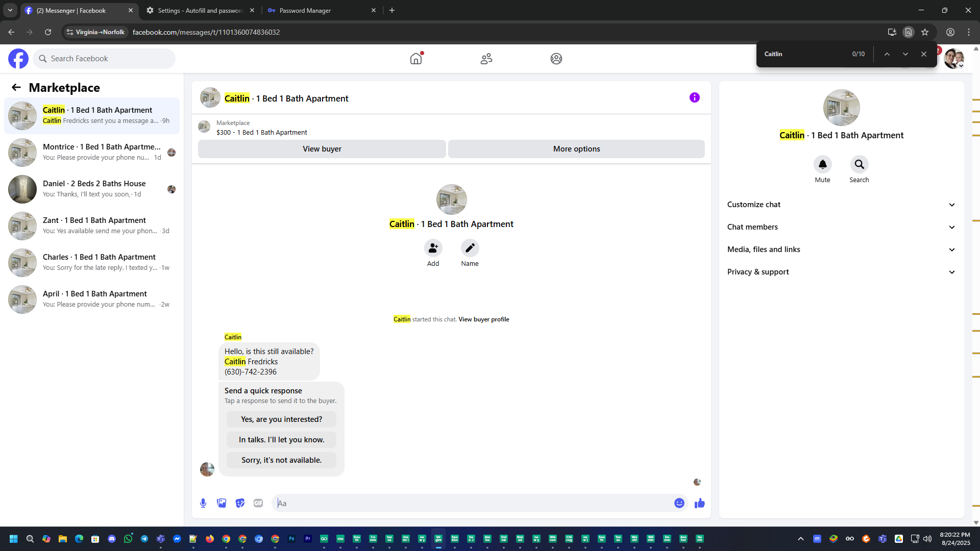Switch to Settings Autofill and passwords tab
Image resolution: width=980 pixels, height=551 pixels.
click(199, 10)
